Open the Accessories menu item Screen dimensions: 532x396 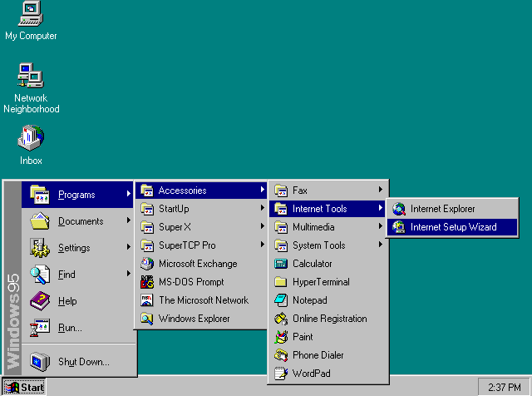(x=201, y=191)
